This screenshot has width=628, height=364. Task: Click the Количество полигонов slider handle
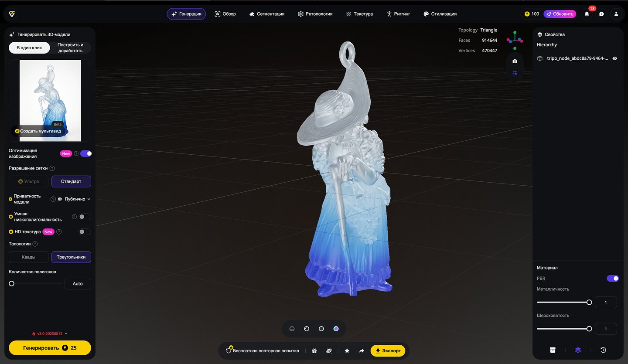12,283
